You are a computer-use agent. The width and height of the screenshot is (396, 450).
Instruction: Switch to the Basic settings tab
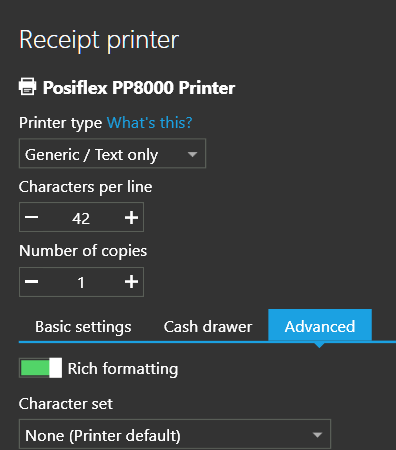[83, 327]
